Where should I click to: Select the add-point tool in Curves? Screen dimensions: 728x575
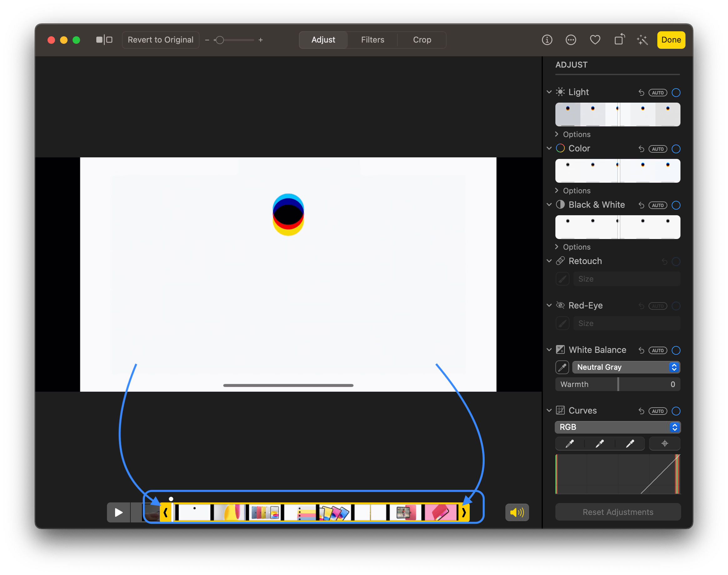click(x=665, y=444)
